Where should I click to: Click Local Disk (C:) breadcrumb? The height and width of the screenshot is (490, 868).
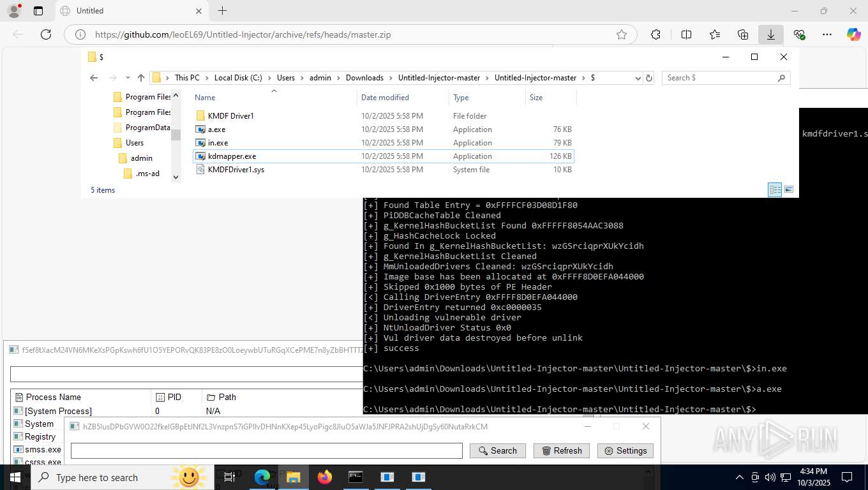click(238, 78)
